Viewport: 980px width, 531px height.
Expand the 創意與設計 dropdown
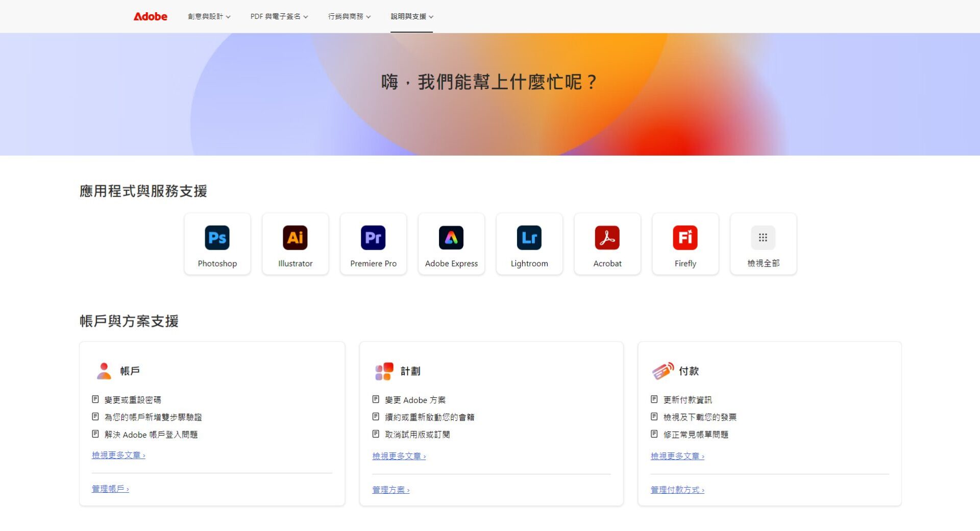click(209, 16)
